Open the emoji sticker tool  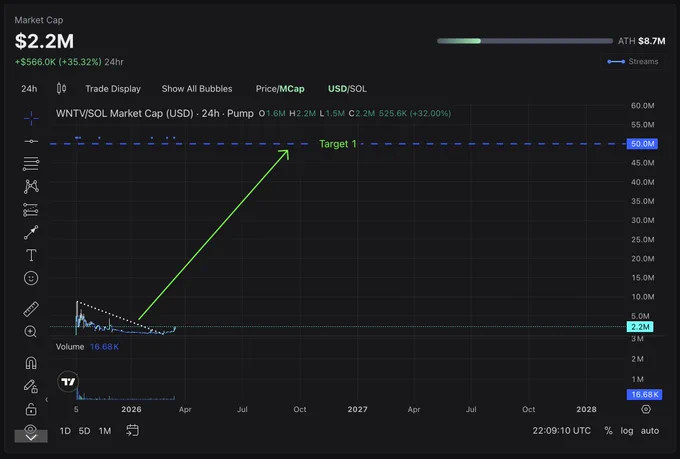tap(31, 278)
